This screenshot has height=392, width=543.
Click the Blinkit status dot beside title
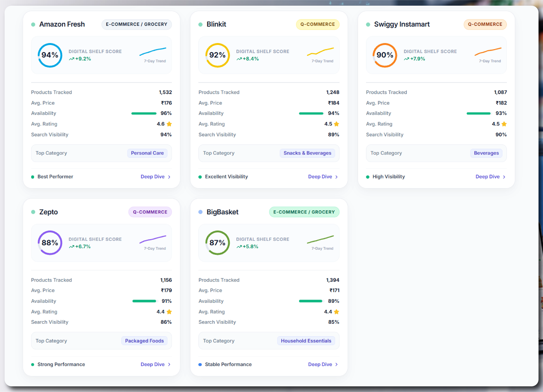coord(201,24)
